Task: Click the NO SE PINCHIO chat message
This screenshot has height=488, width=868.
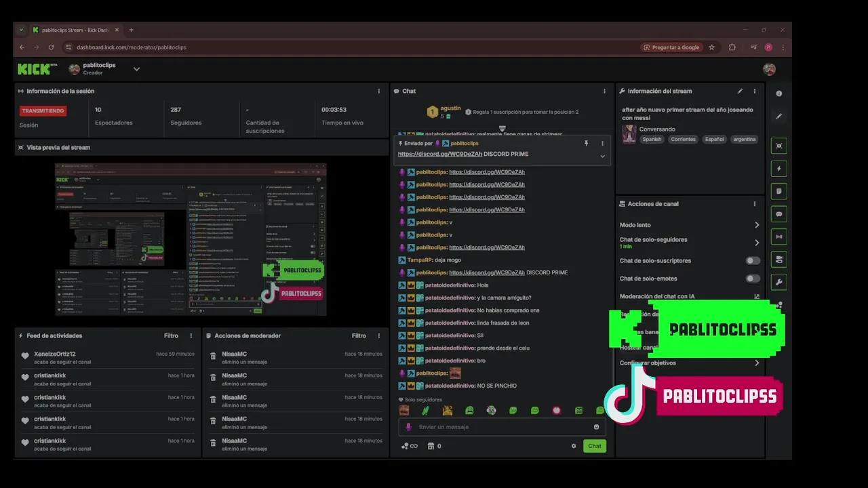Action: click(496, 386)
